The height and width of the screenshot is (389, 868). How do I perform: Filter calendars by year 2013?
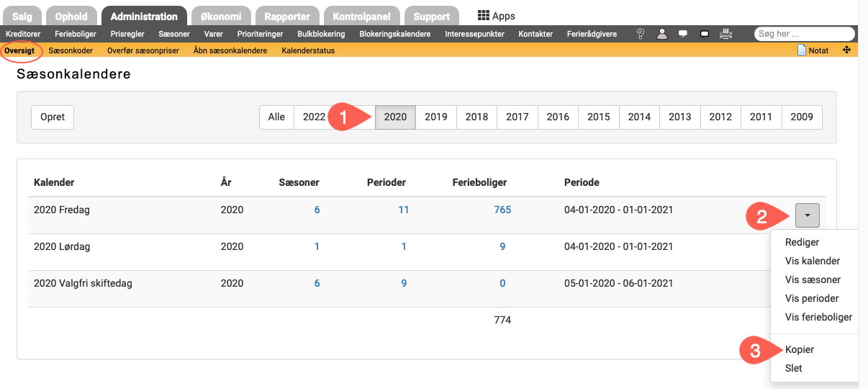tap(680, 117)
